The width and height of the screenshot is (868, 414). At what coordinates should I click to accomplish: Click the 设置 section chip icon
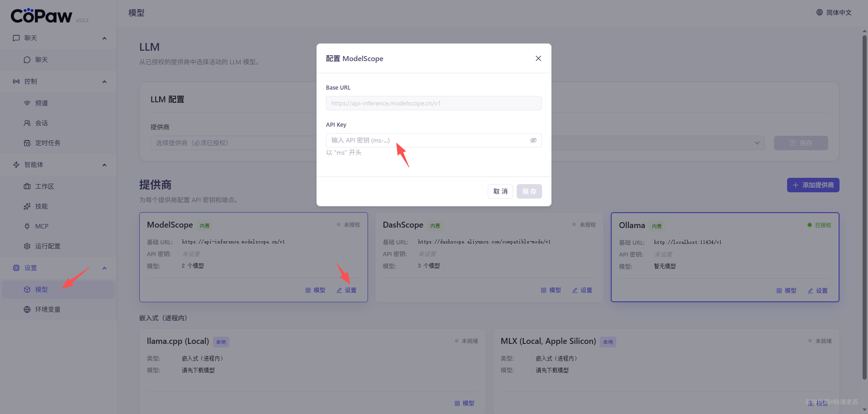[x=16, y=268]
